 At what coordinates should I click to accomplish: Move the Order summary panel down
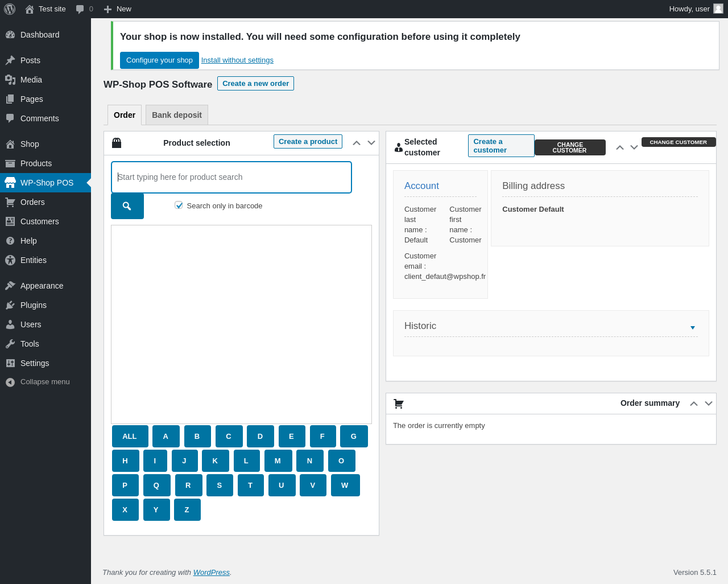[709, 404]
